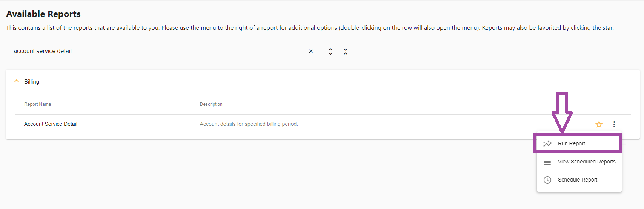Click the Schedule Report clock icon
This screenshot has height=209, width=644.
tap(547, 180)
